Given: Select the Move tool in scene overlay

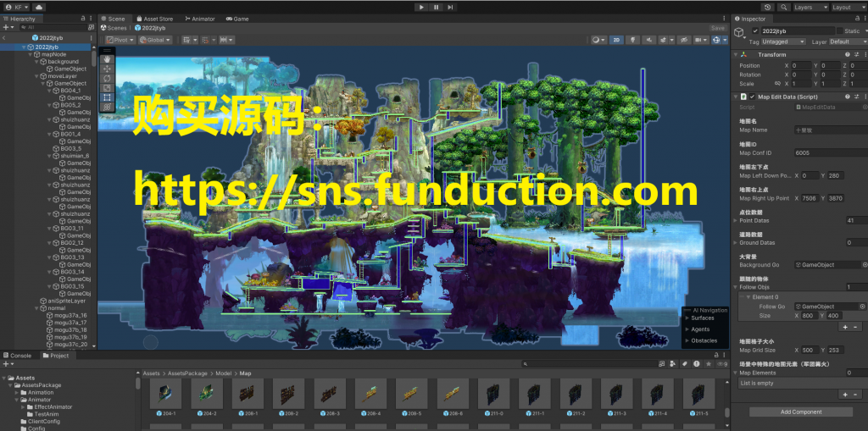Looking at the screenshot, I should click(x=108, y=69).
